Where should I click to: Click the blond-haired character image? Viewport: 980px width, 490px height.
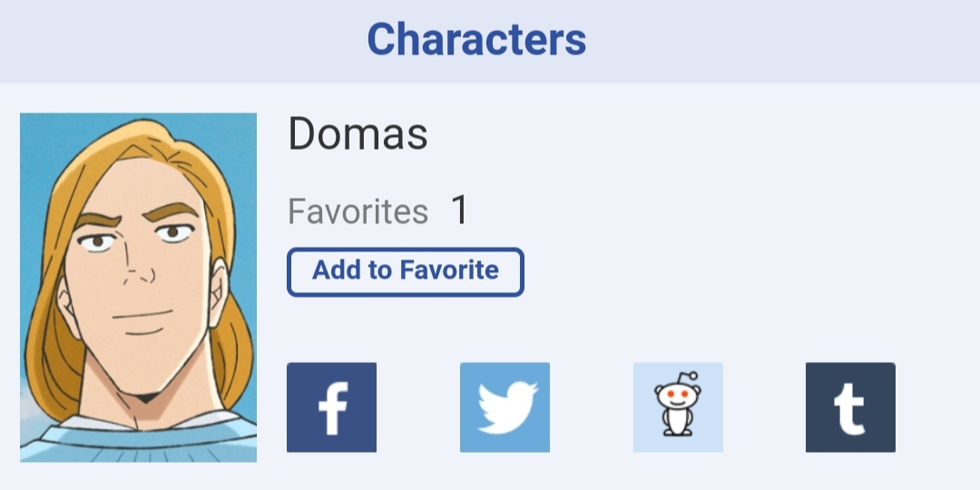click(x=138, y=287)
